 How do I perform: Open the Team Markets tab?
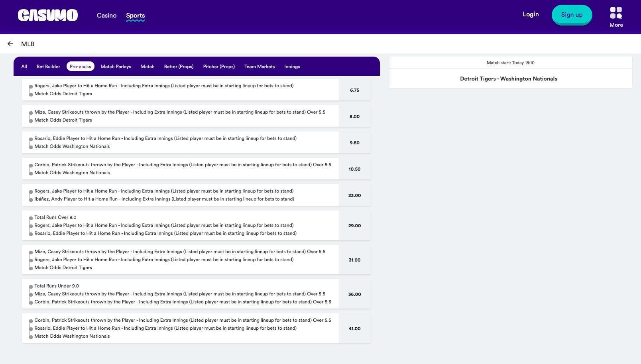pyautogui.click(x=260, y=67)
